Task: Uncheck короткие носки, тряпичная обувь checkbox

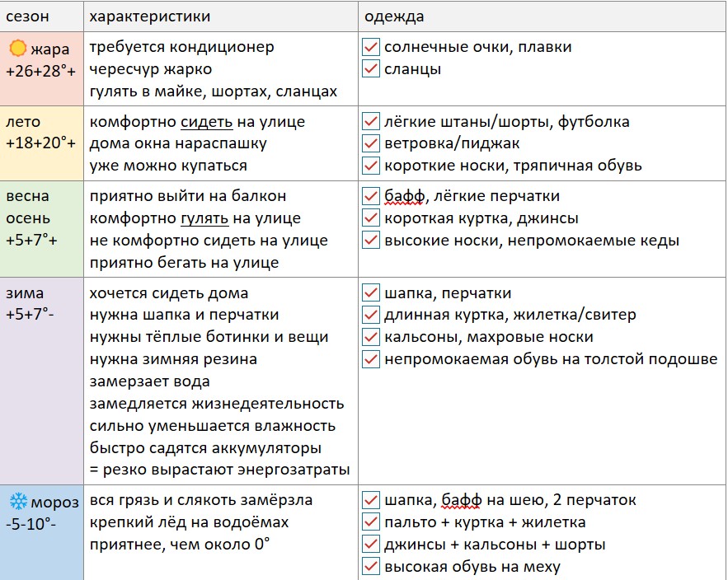Action: [x=371, y=166]
